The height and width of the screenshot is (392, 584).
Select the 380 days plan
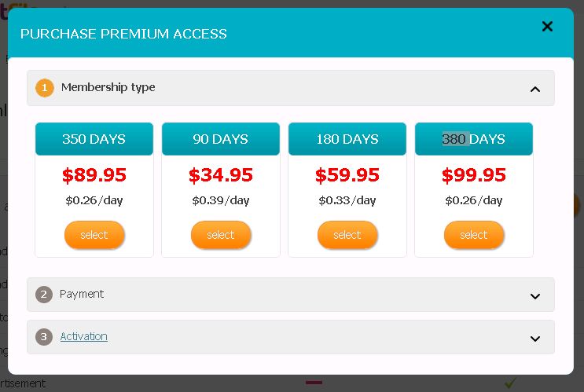[x=474, y=235]
